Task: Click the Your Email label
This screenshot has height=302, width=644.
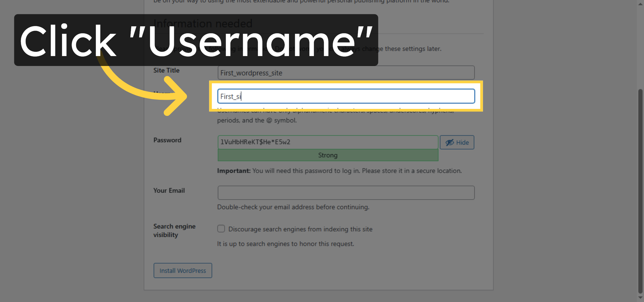Action: coord(169,190)
